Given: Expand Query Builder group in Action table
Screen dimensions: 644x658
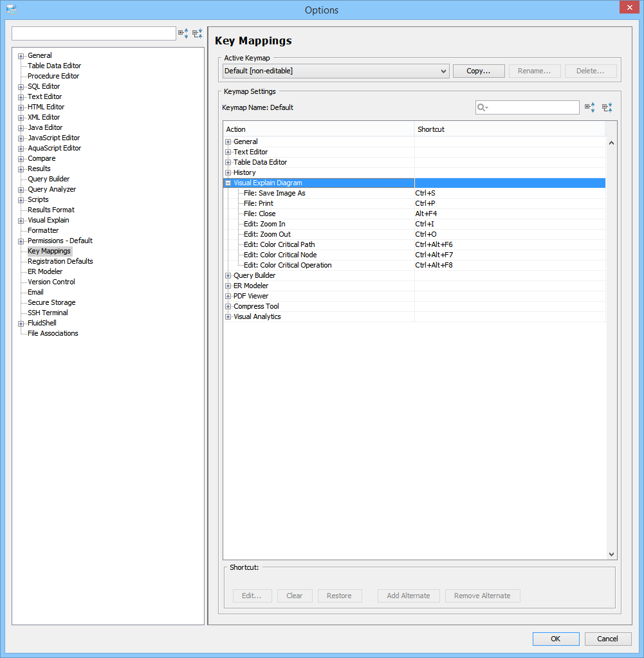Looking at the screenshot, I should point(228,276).
